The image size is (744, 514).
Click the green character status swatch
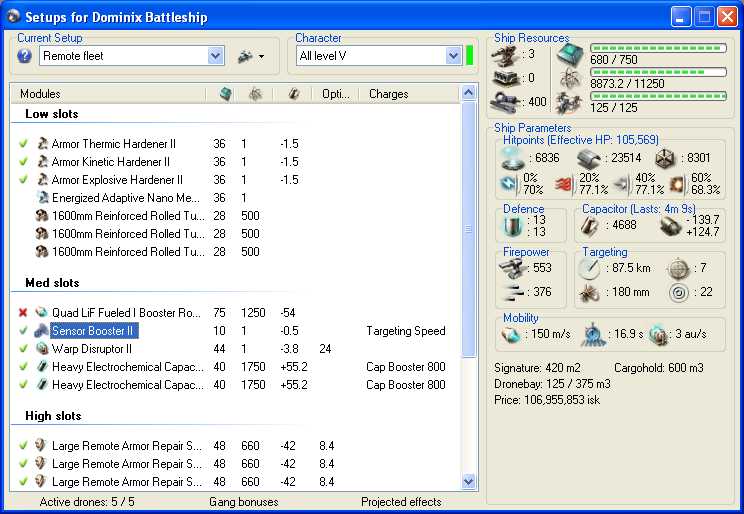click(x=469, y=56)
